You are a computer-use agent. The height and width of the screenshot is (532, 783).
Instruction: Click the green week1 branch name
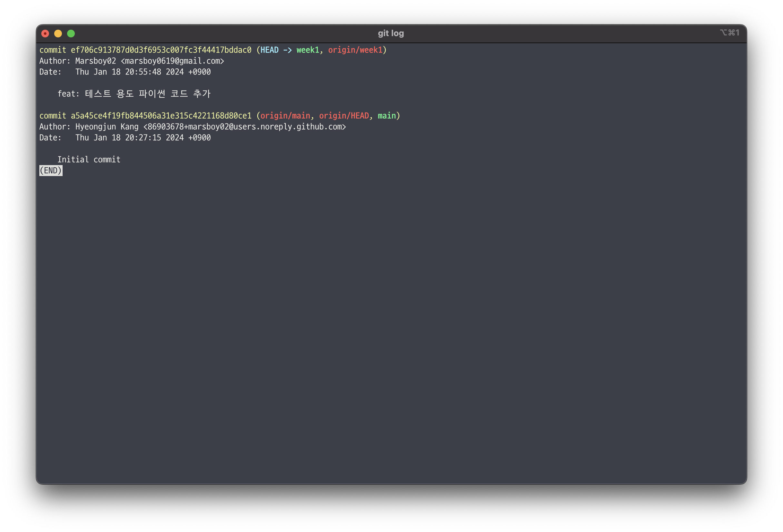click(x=308, y=50)
